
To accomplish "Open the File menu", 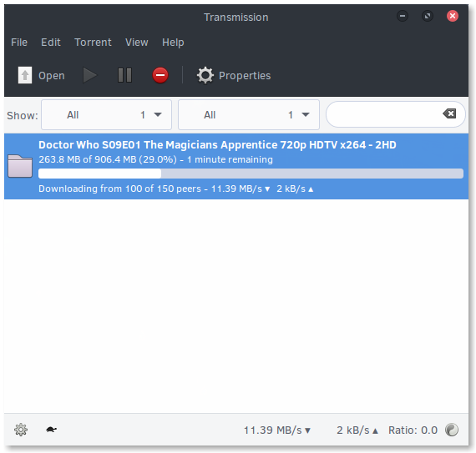I will pyautogui.click(x=19, y=43).
